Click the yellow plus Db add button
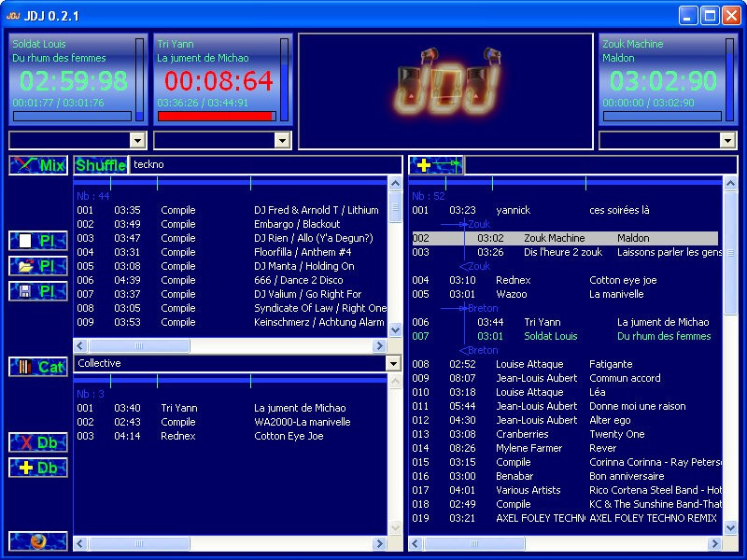This screenshot has height=560, width=747. point(38,468)
